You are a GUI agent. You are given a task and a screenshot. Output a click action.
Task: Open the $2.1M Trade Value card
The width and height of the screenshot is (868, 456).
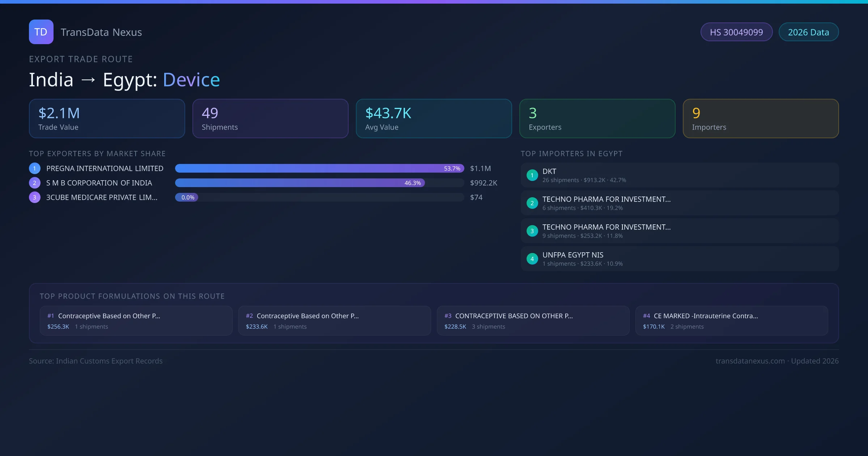click(x=107, y=119)
